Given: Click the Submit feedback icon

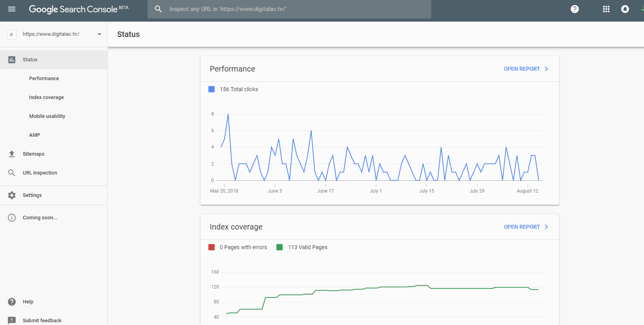Looking at the screenshot, I should click(x=12, y=320).
